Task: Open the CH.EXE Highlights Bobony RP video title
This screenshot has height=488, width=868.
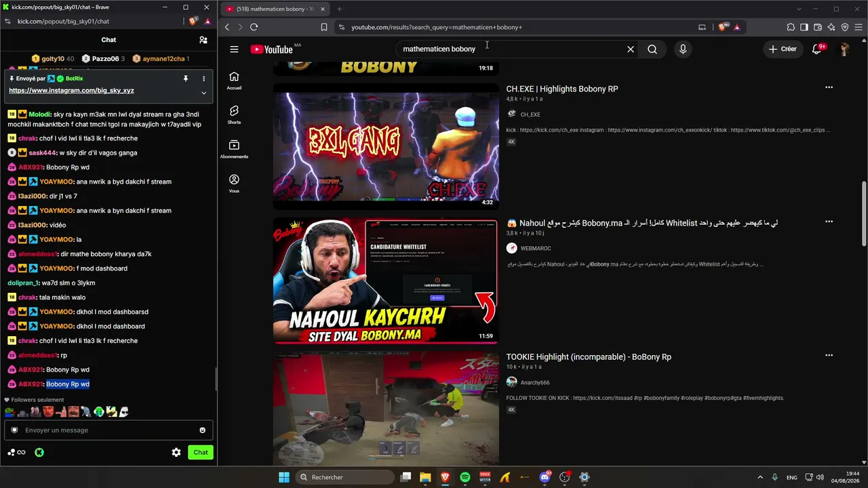Action: point(562,89)
